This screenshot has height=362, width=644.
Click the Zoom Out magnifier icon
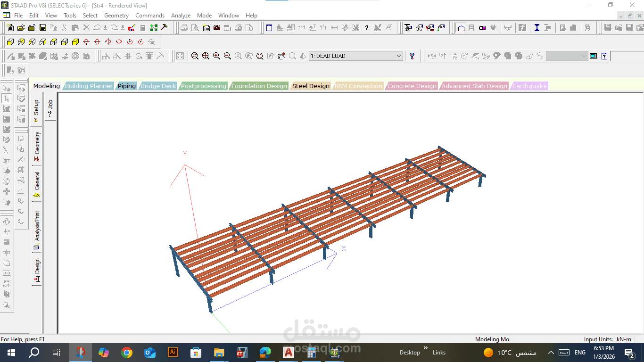tap(227, 56)
